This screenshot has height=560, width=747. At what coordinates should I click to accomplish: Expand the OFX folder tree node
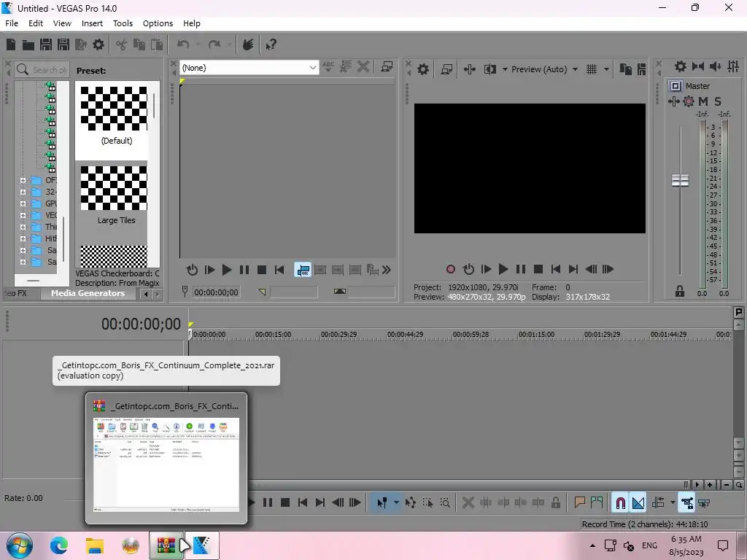23,181
